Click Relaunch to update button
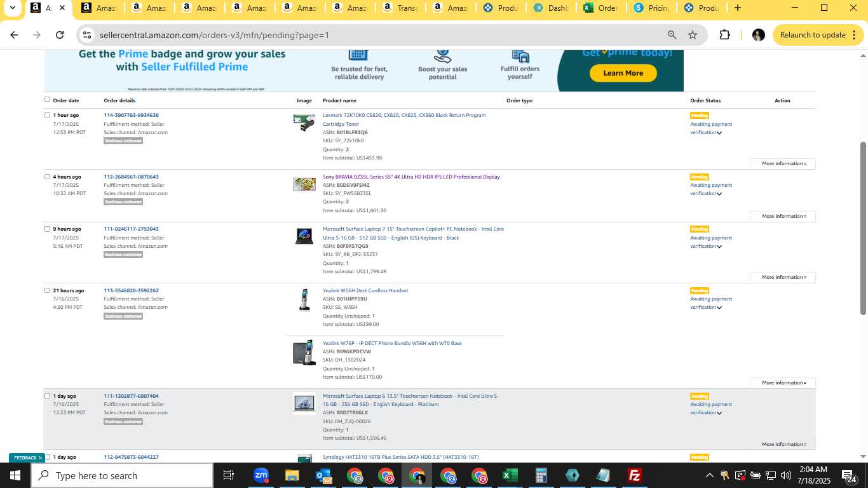This screenshot has width=868, height=488. 818,35
